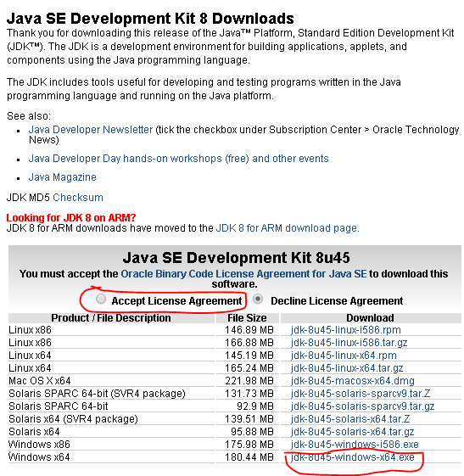Download jdk-8u45-solaris-sparcv9.tar.Z
The height and width of the screenshot is (476, 464).
point(361,394)
